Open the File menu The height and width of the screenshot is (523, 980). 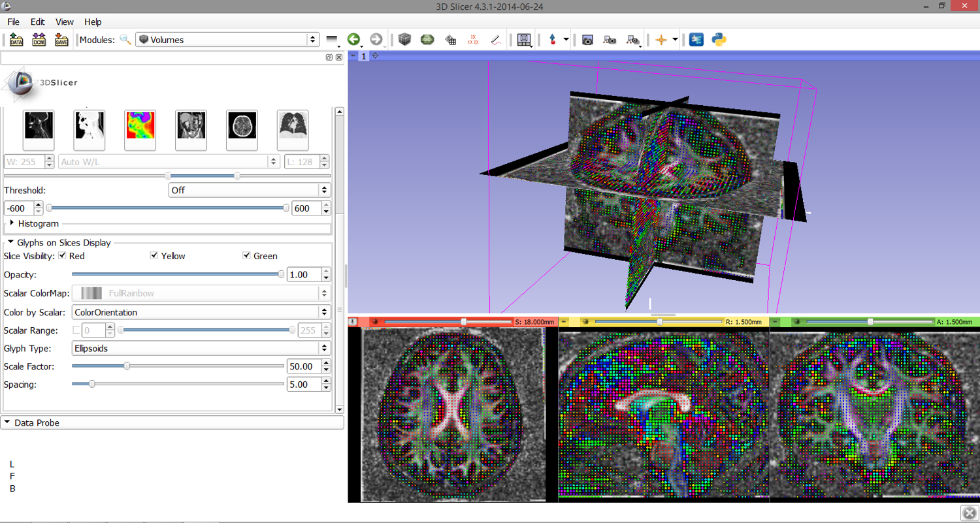[13, 22]
